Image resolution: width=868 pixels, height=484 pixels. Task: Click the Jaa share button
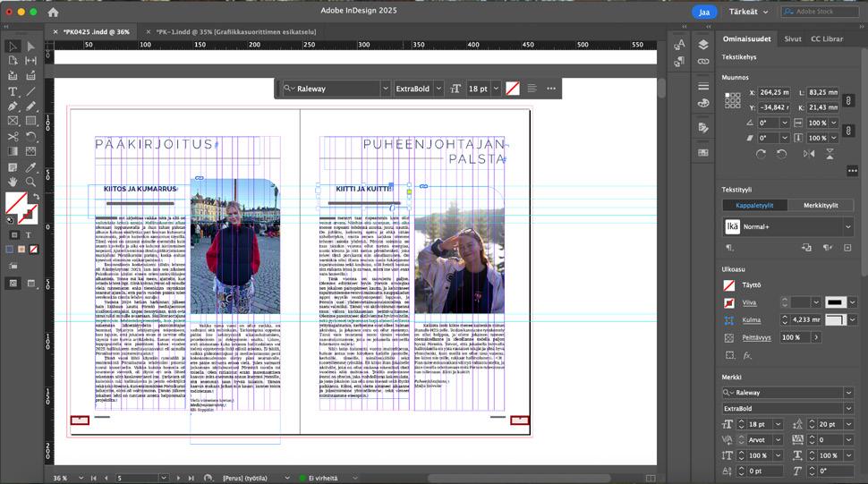[x=703, y=12]
